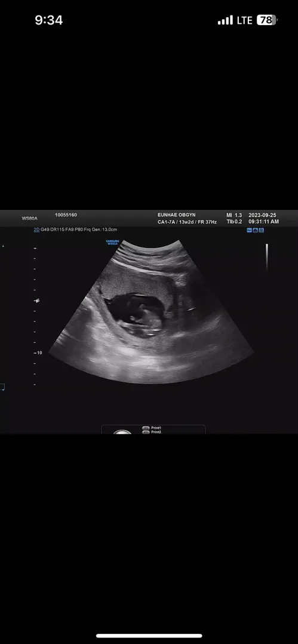Image resolution: width=298 pixels, height=644 pixels.
Task: Click the focus marker on depth scale
Action: click(38, 301)
